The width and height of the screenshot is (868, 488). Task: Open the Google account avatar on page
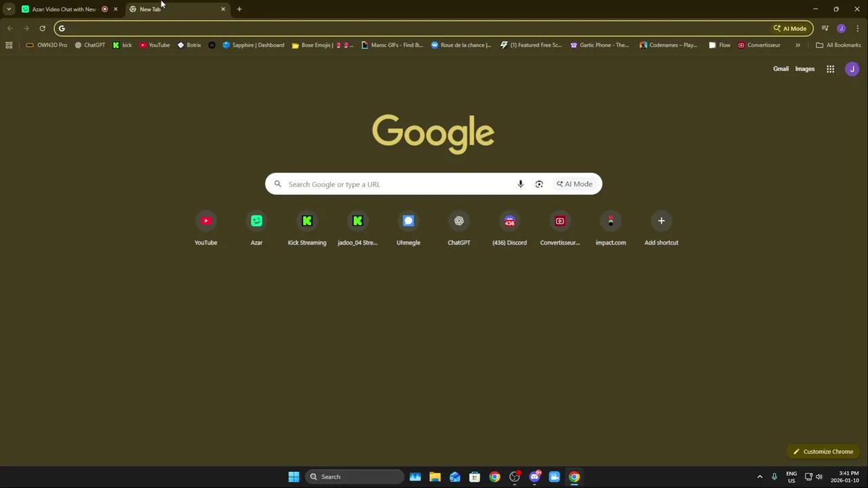tap(852, 68)
